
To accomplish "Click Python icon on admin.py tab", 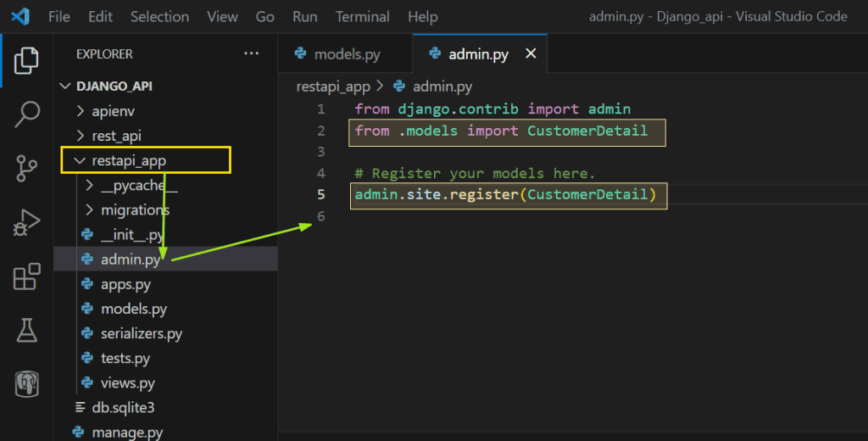I will point(435,53).
